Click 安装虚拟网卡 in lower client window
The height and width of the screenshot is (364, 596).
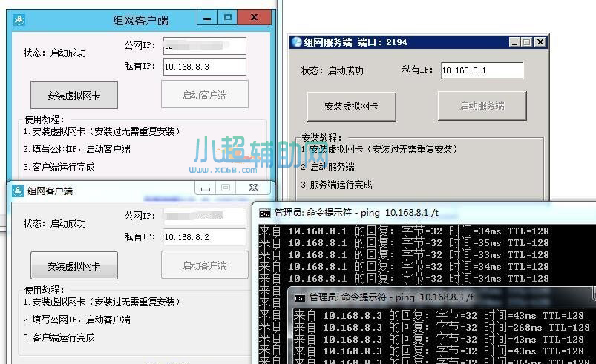(x=74, y=265)
